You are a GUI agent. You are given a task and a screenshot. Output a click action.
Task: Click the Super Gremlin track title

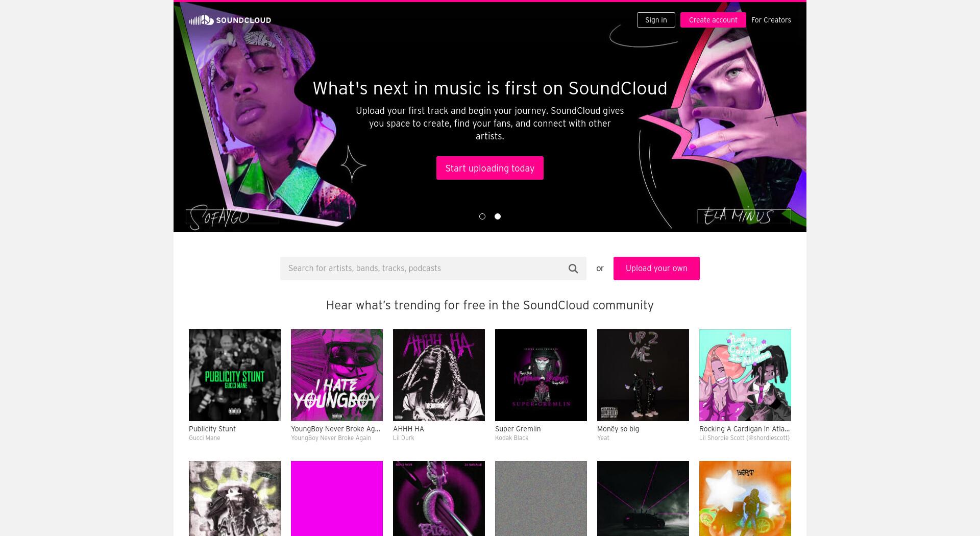pyautogui.click(x=518, y=429)
